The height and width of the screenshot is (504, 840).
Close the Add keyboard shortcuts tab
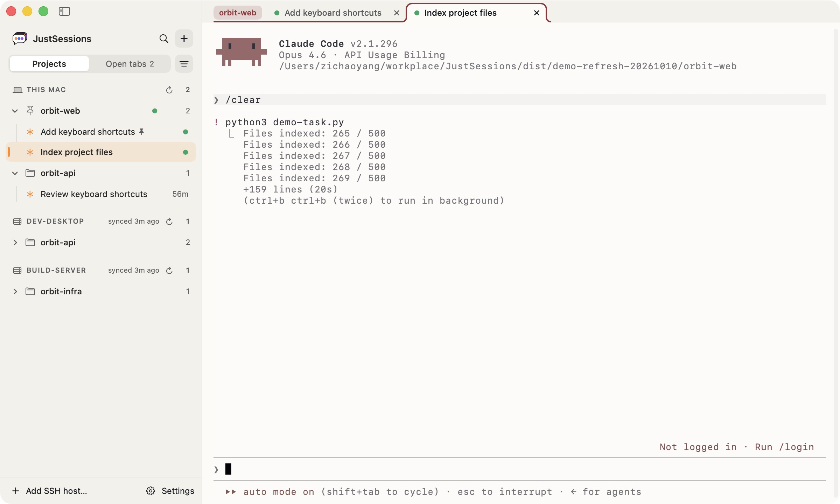(x=397, y=13)
